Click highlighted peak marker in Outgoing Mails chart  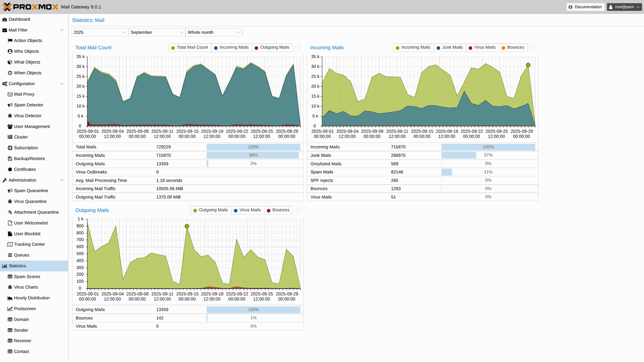pyautogui.click(x=187, y=226)
